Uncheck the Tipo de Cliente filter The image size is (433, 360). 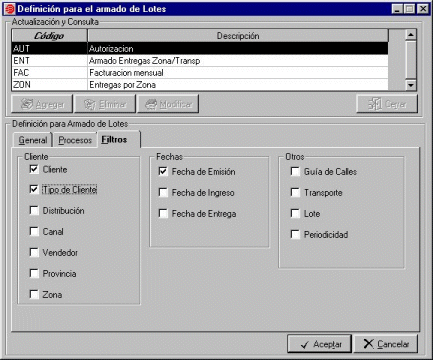coord(34,190)
